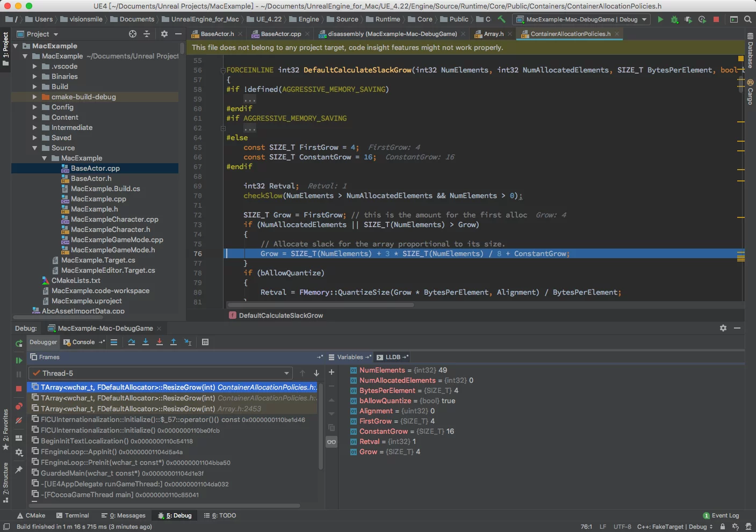
Task: Switch to the Array.h editor tab
Action: tap(493, 34)
